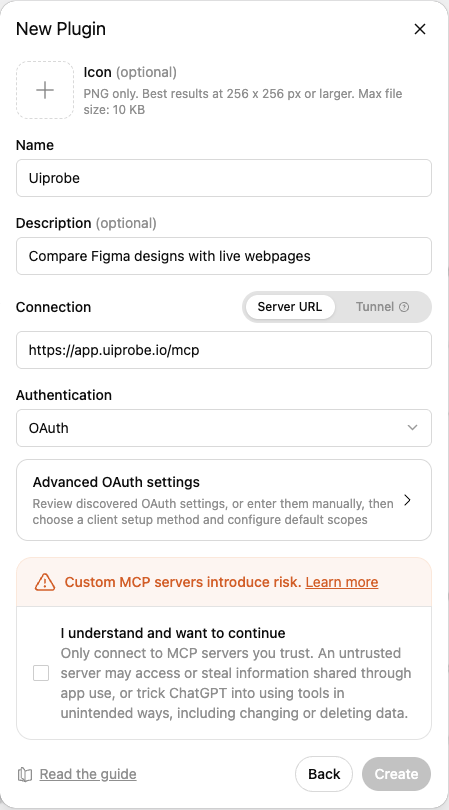Open the Learn more link
This screenshot has width=449, height=810.
[x=342, y=582]
